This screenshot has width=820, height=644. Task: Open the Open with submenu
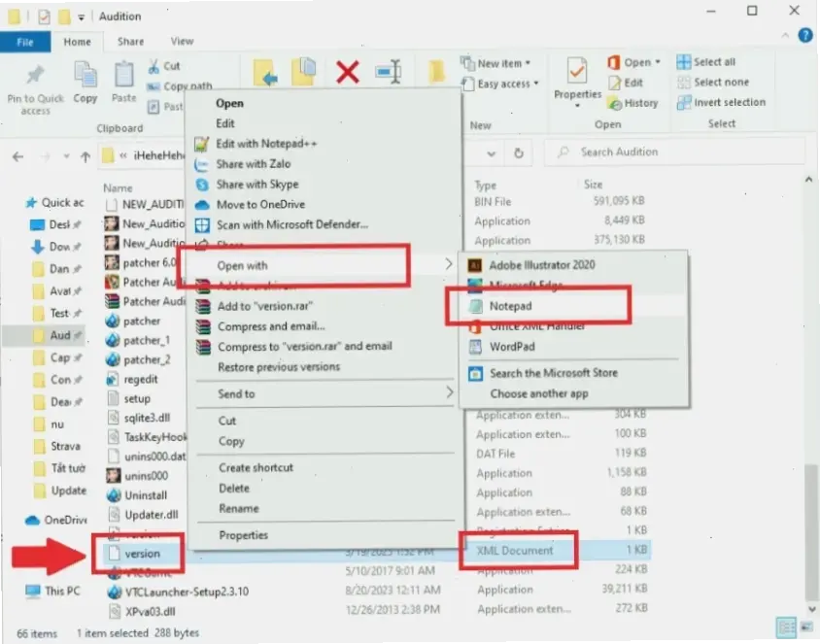[x=320, y=265]
